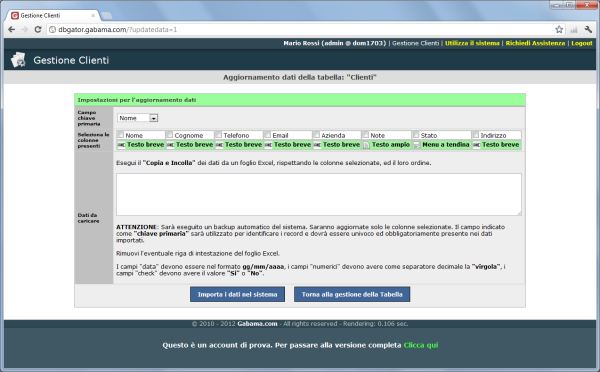The height and width of the screenshot is (372, 600).
Task: Check the Indirizzo column checkbox
Action: (x=476, y=135)
